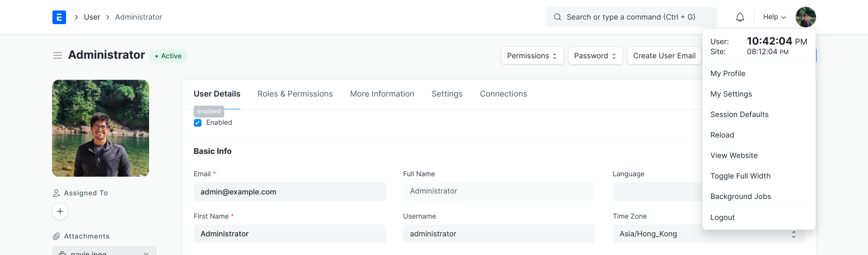Switch to the User Details tab

pyautogui.click(x=217, y=94)
